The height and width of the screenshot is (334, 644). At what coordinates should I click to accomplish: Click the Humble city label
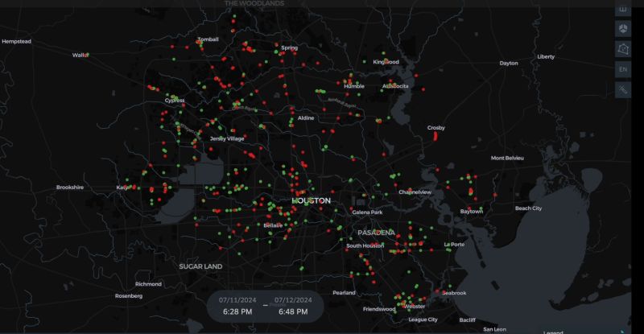click(x=354, y=86)
